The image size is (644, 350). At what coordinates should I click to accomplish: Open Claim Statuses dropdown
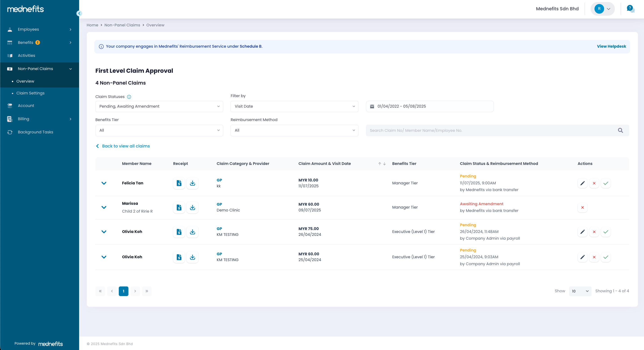pos(159,106)
